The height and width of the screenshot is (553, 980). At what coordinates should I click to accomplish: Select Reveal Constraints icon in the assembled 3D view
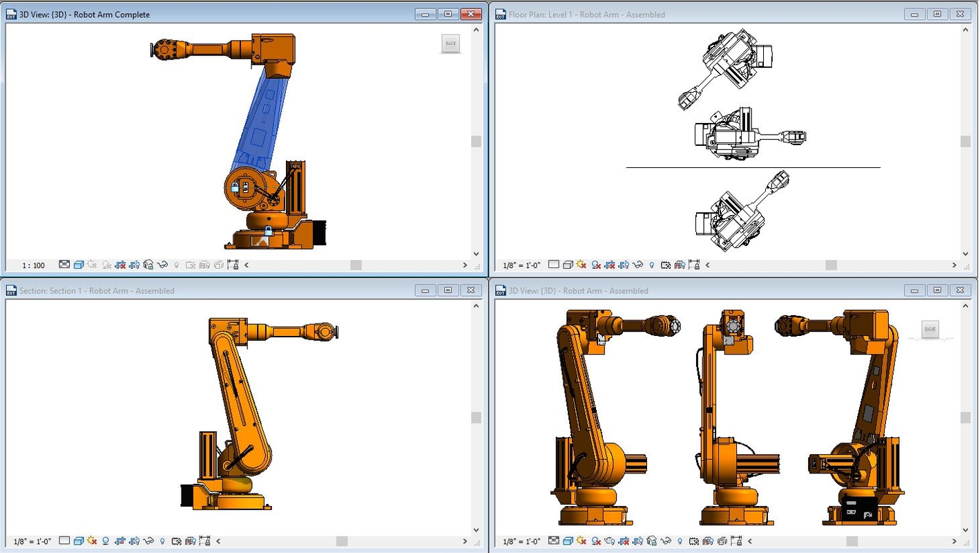pos(737,542)
